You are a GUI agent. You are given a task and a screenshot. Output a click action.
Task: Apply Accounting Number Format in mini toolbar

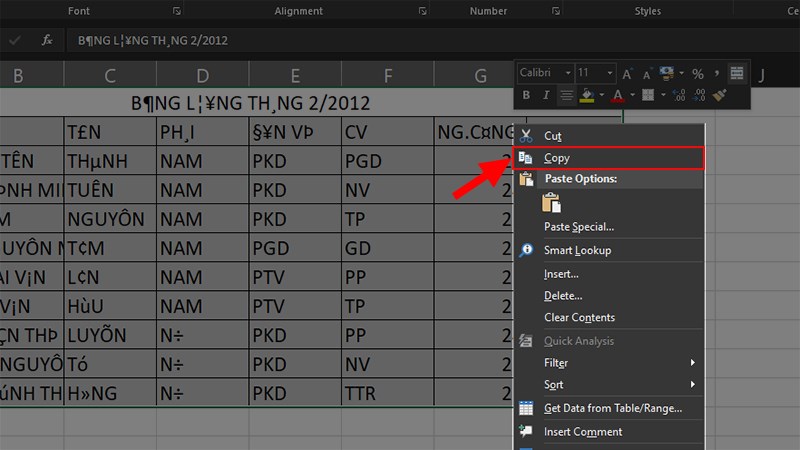click(x=666, y=73)
